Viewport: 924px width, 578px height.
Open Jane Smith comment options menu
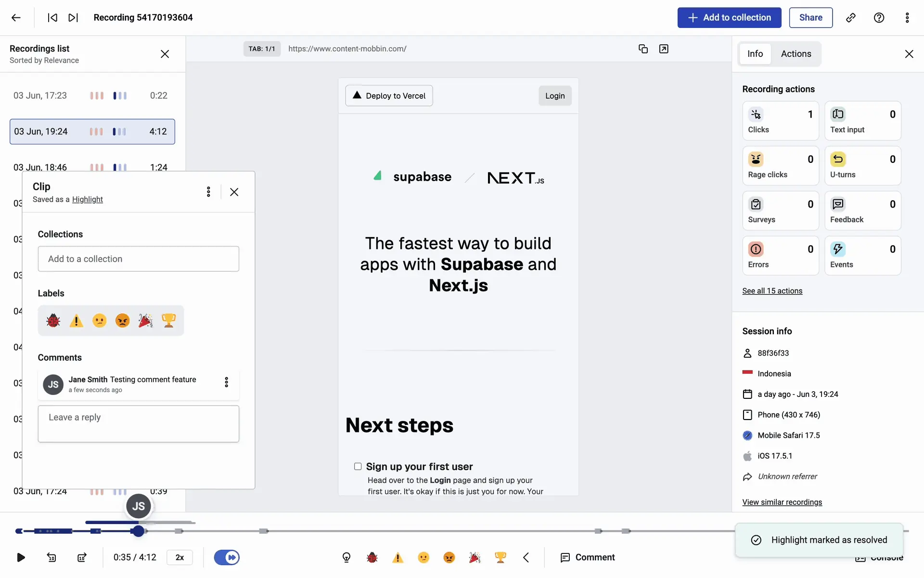[x=226, y=382]
